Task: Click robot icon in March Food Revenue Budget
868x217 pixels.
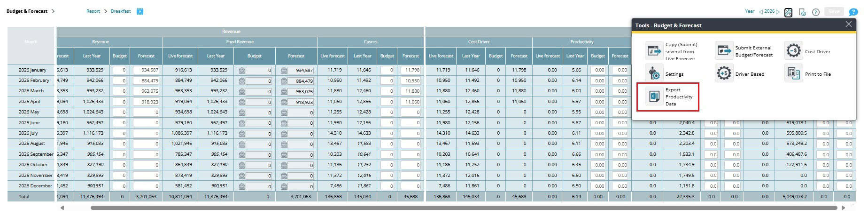Action: click(x=242, y=91)
